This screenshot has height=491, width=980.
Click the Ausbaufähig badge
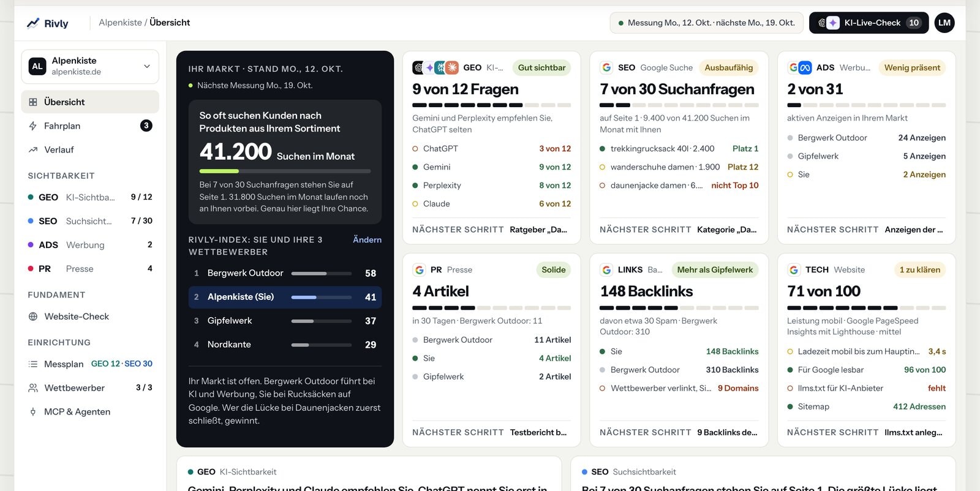click(x=728, y=67)
